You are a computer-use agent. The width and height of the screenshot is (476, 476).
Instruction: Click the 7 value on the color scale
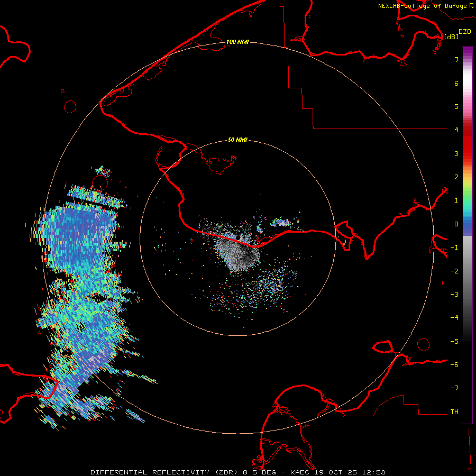pos(456,59)
